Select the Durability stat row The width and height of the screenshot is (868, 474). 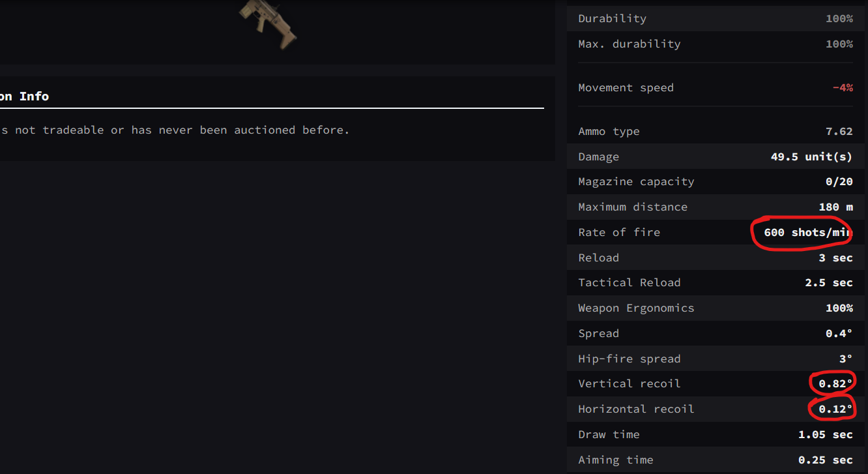click(x=715, y=19)
